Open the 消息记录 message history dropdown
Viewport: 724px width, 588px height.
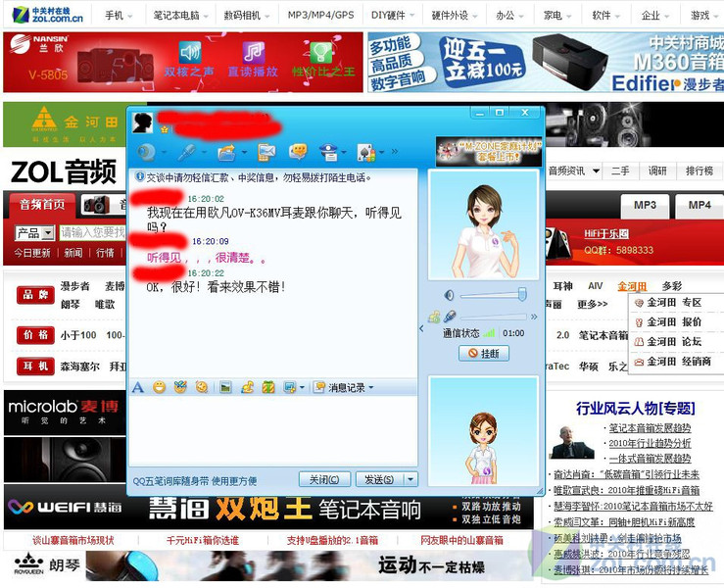click(x=344, y=387)
